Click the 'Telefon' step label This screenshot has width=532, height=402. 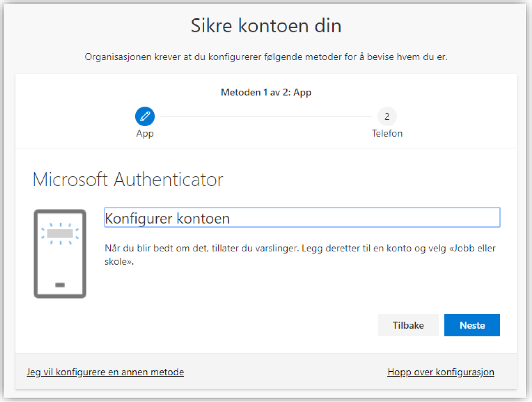[387, 133]
